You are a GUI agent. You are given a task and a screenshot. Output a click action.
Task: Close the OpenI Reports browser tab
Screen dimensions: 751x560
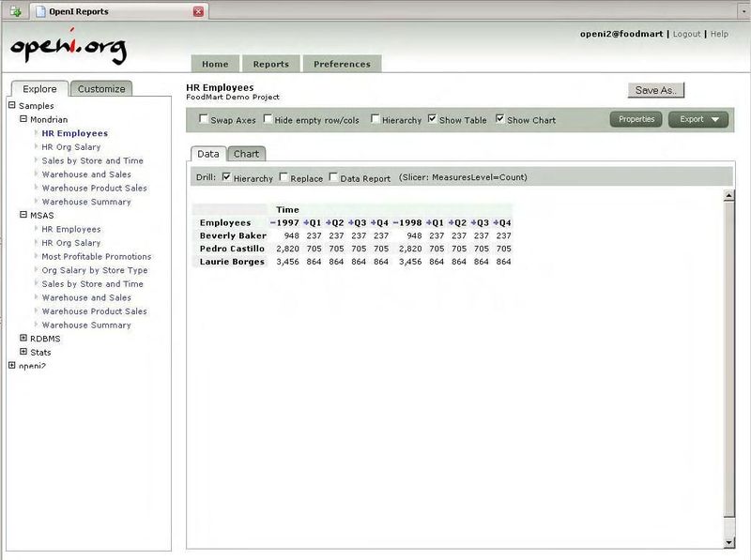pyautogui.click(x=198, y=11)
